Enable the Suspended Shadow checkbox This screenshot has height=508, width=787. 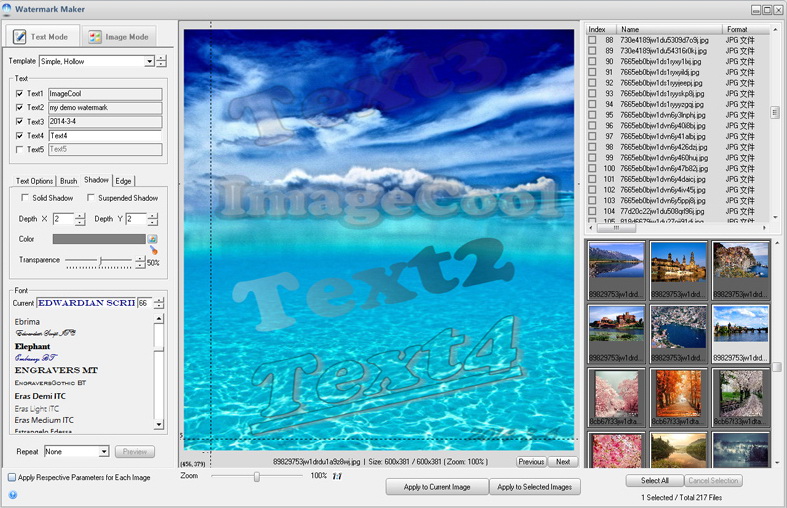(x=91, y=198)
